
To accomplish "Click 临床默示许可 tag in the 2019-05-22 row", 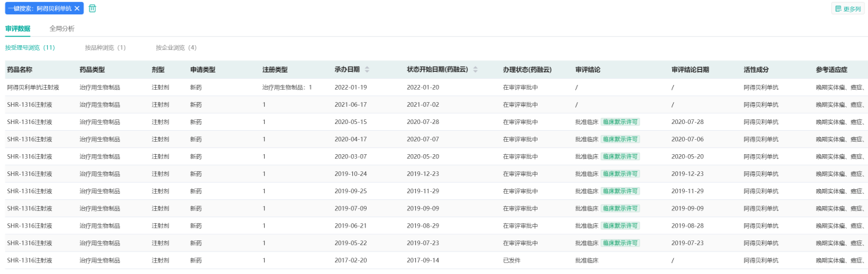I will [620, 243].
